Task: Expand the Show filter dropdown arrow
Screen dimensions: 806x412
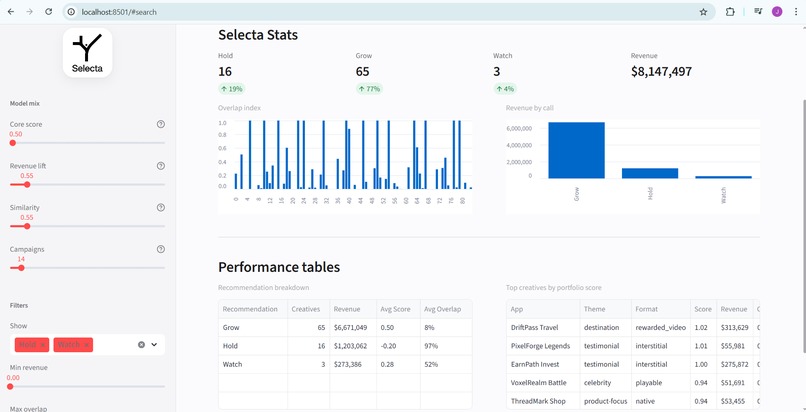Action: click(x=154, y=345)
